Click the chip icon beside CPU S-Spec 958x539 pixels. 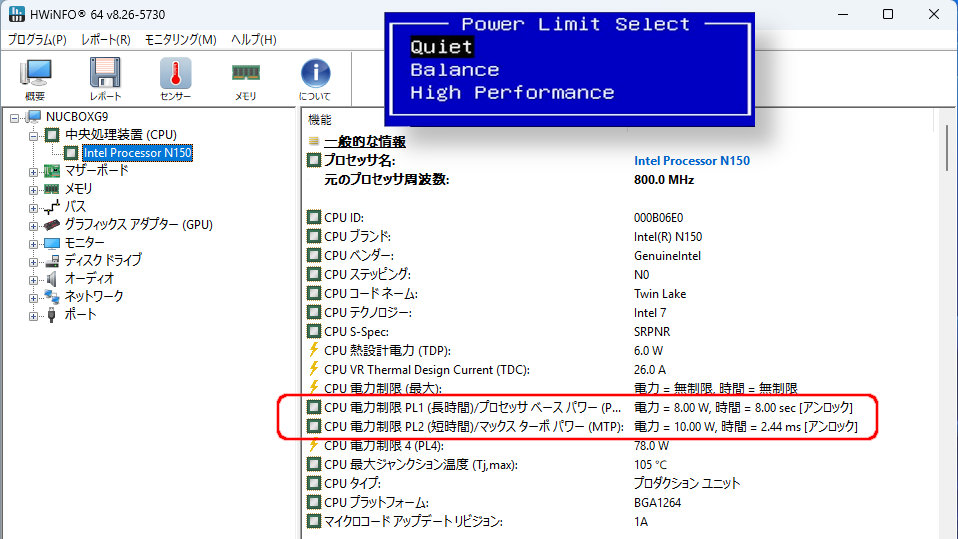[313, 331]
